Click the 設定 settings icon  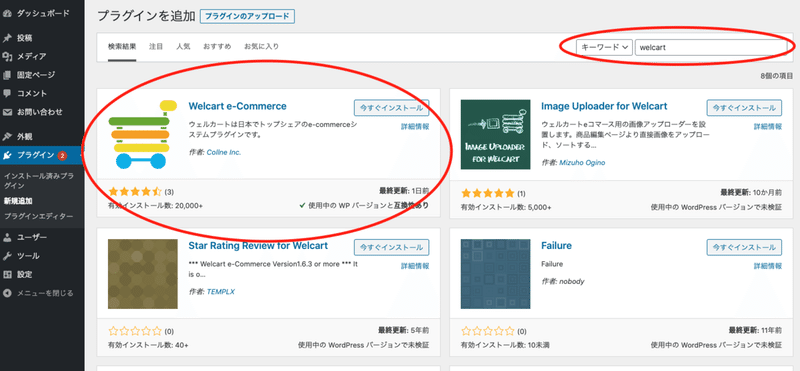pos(7,275)
